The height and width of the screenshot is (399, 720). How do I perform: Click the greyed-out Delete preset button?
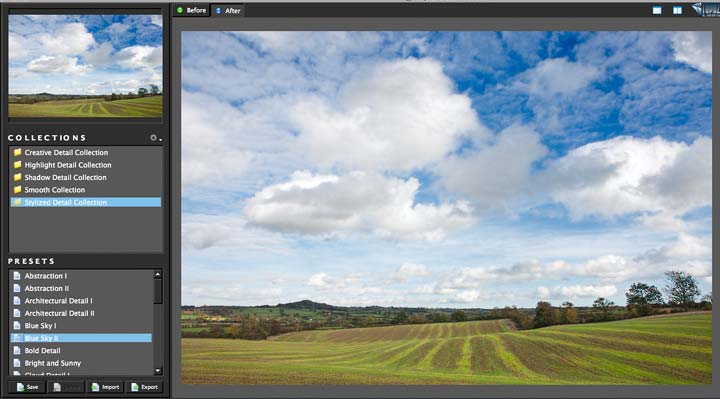(66, 387)
